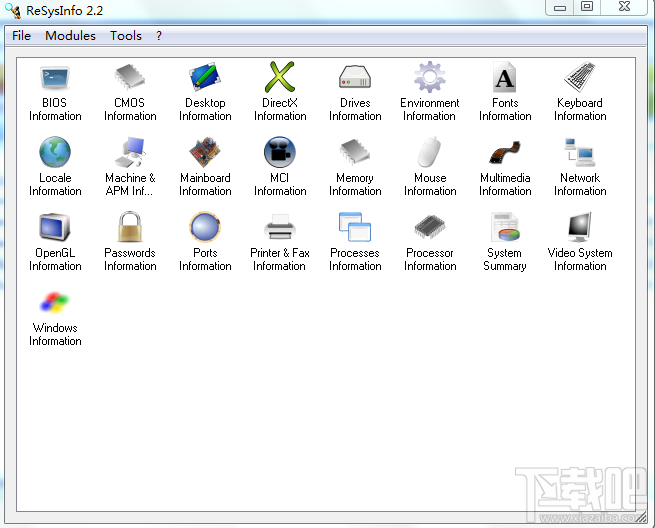Open the Ports Information icon

[205, 227]
